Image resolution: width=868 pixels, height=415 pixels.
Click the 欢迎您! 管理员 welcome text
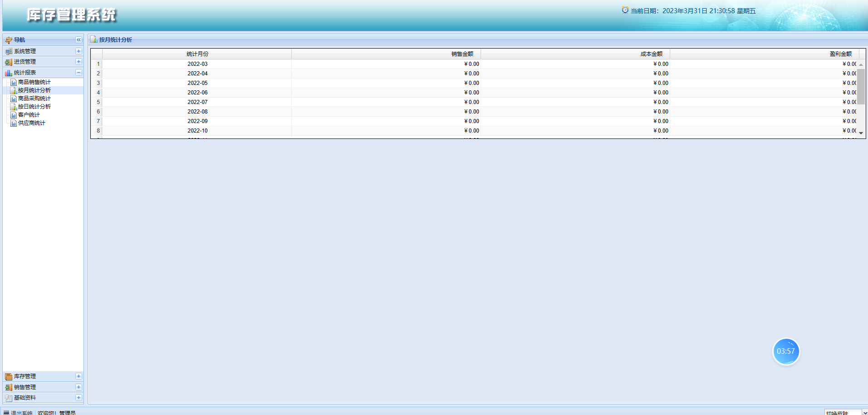(x=57, y=413)
